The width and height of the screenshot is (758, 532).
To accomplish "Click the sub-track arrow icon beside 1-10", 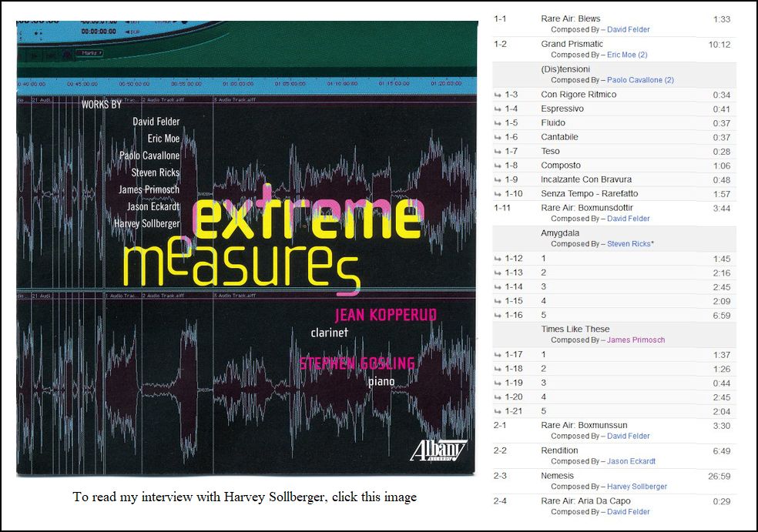I will click(x=498, y=194).
